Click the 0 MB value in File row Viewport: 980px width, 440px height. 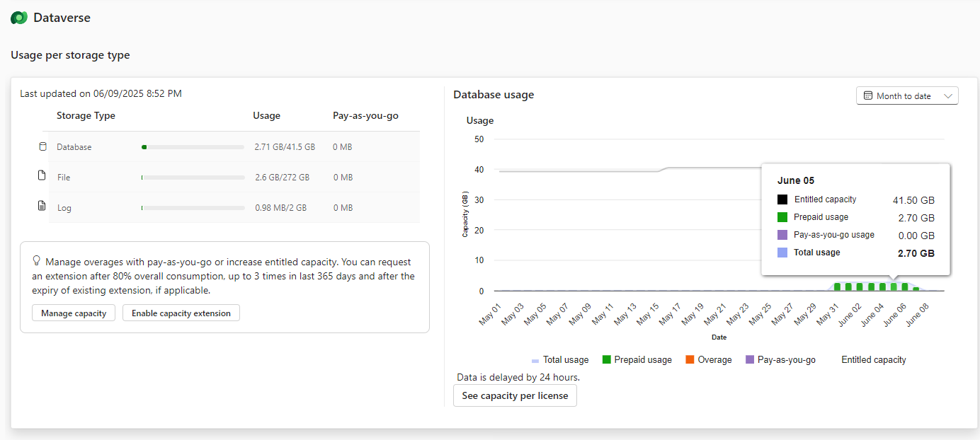(x=343, y=178)
